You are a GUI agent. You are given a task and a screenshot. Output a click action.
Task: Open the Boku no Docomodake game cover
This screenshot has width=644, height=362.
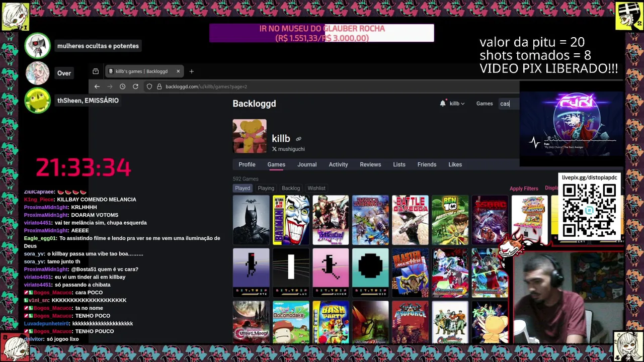[291, 322]
